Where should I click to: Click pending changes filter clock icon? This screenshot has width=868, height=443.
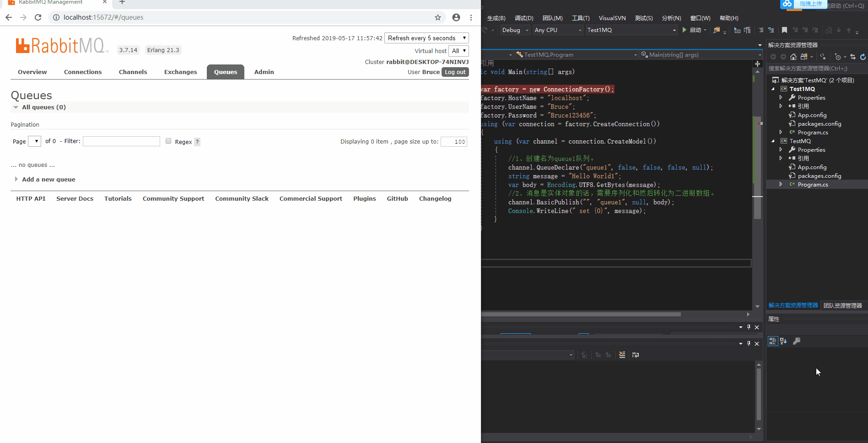[x=838, y=57]
